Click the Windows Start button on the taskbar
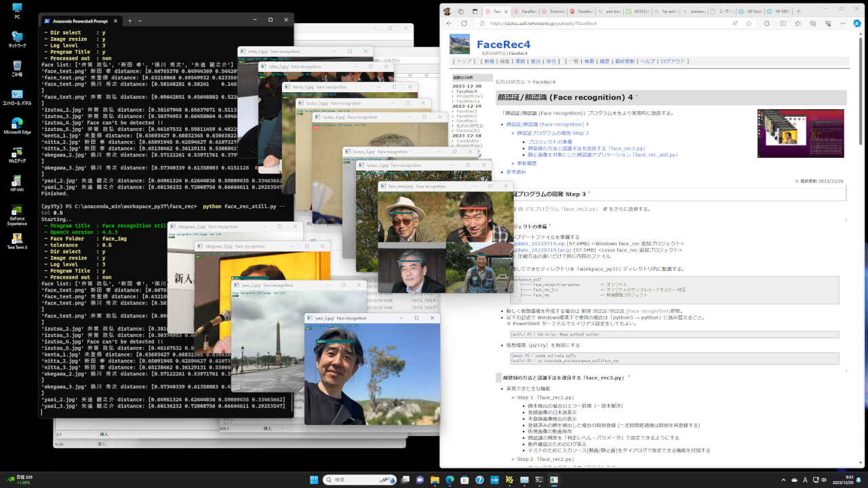The width and height of the screenshot is (868, 488). point(314,479)
